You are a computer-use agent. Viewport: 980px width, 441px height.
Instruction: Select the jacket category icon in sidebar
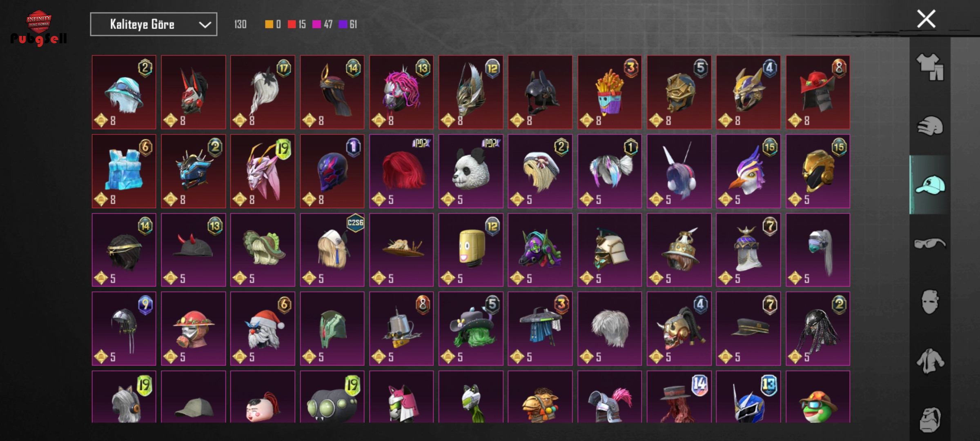pyautogui.click(x=930, y=361)
